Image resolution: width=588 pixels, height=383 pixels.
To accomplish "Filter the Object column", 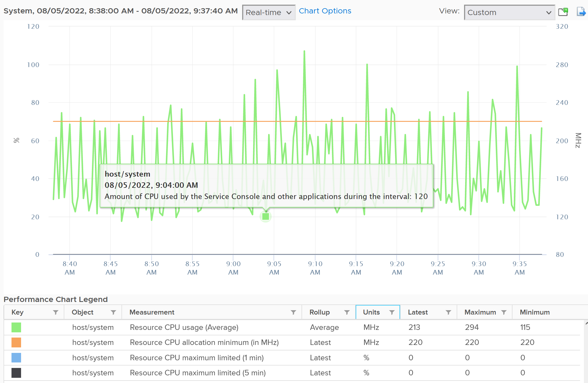I will click(x=113, y=312).
